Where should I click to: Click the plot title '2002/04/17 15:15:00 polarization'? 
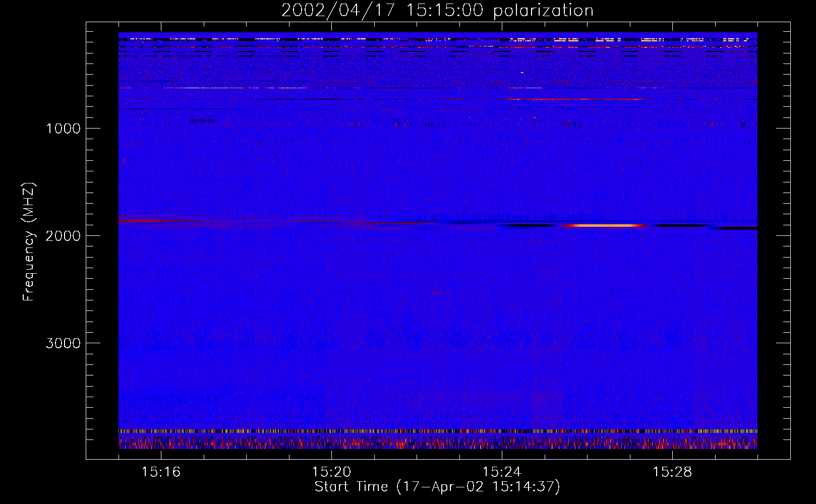tap(437, 11)
